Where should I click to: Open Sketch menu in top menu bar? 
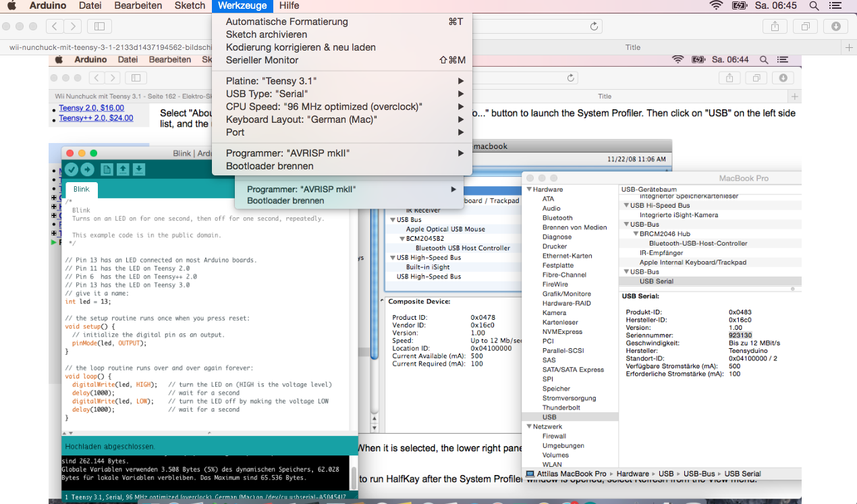tap(190, 5)
